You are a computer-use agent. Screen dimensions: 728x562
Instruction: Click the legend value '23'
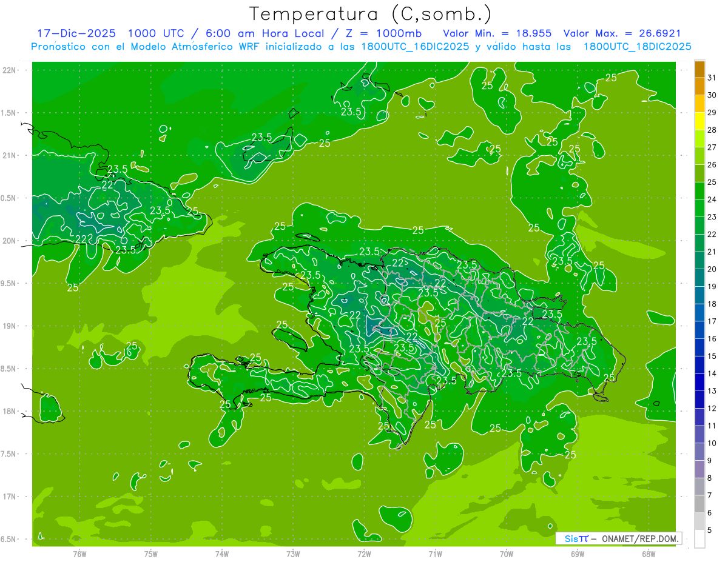pos(712,217)
